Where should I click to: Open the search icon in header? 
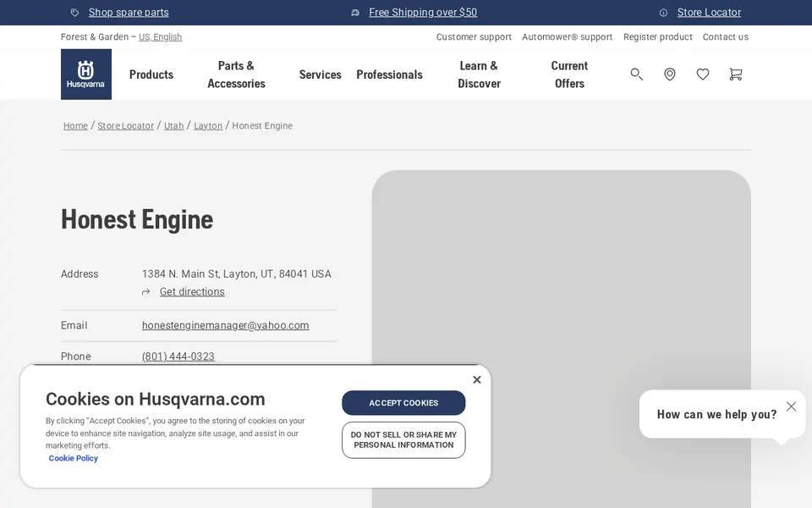[x=636, y=75]
